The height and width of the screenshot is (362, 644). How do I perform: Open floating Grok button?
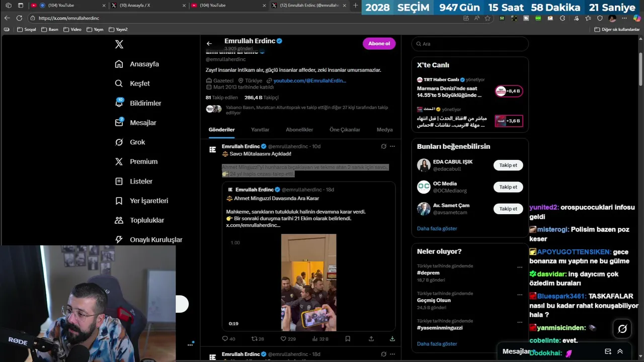pyautogui.click(x=622, y=329)
